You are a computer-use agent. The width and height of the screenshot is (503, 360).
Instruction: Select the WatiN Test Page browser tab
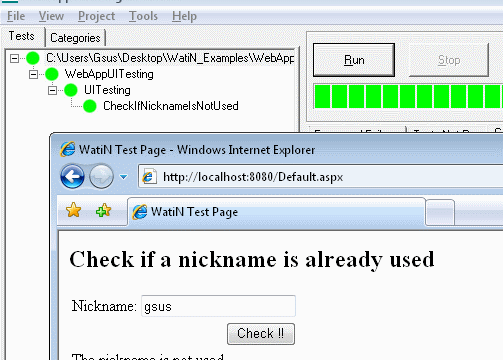276,212
